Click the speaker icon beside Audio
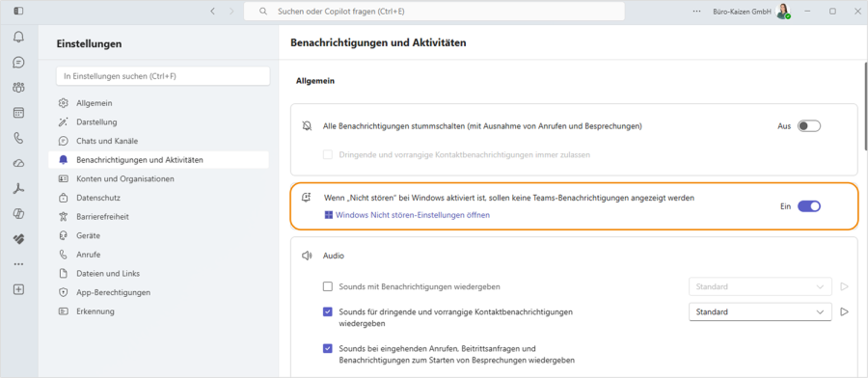This screenshot has width=868, height=378. point(307,256)
